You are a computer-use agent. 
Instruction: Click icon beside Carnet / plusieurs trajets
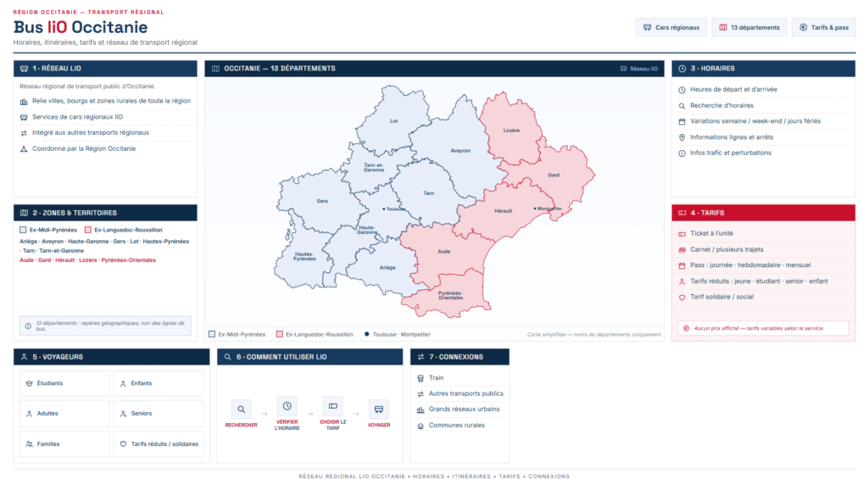click(x=682, y=249)
